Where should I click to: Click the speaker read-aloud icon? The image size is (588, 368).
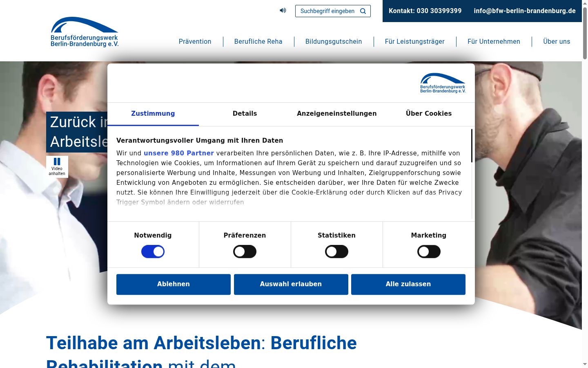coord(283,11)
